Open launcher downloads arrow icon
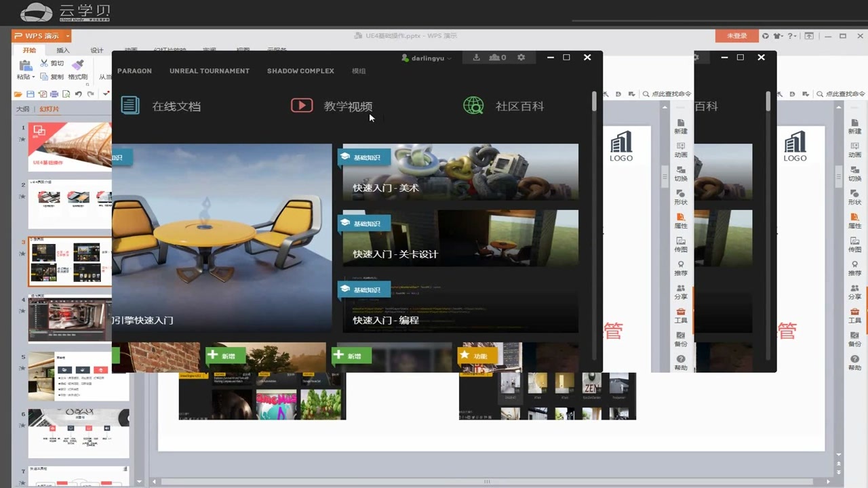 pos(476,58)
